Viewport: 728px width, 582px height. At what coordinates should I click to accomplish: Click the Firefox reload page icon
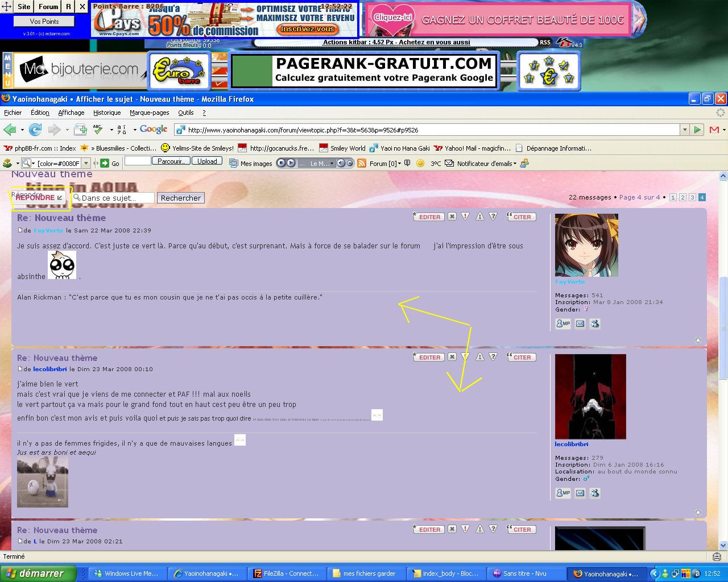pyautogui.click(x=35, y=130)
